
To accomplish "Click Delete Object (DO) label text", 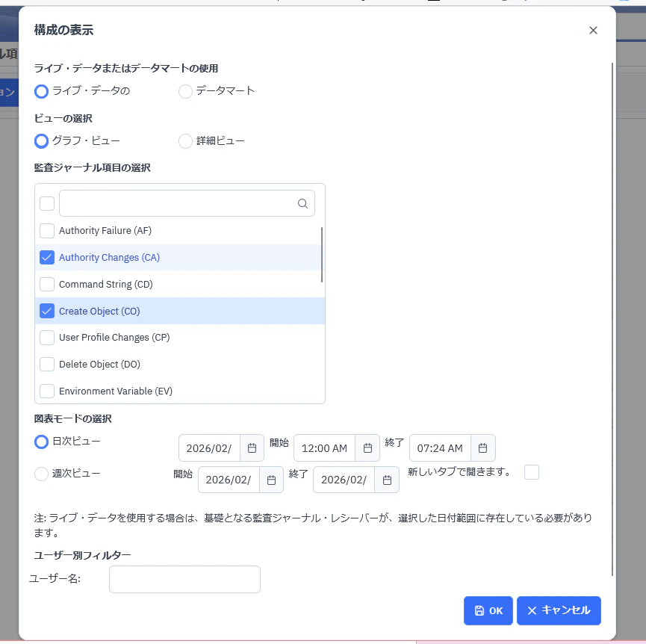I will [x=99, y=365].
